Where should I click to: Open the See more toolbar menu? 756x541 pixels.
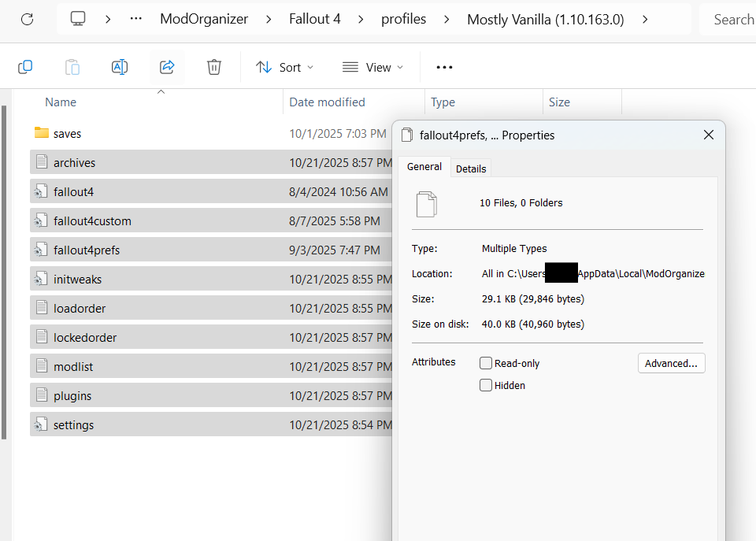click(444, 67)
